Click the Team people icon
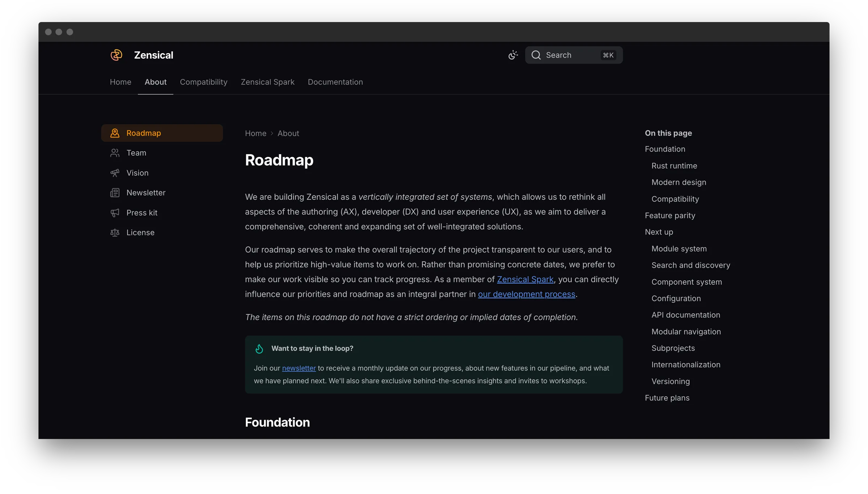This screenshot has width=868, height=494. [115, 153]
